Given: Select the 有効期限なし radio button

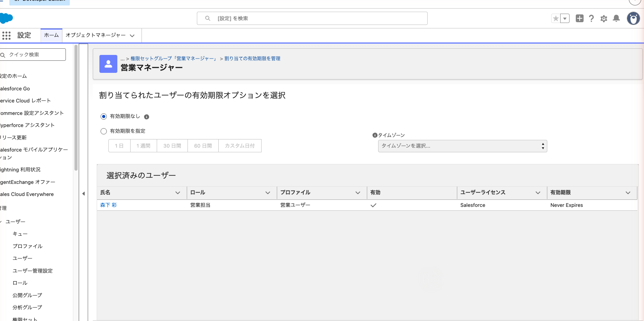Looking at the screenshot, I should [x=104, y=116].
